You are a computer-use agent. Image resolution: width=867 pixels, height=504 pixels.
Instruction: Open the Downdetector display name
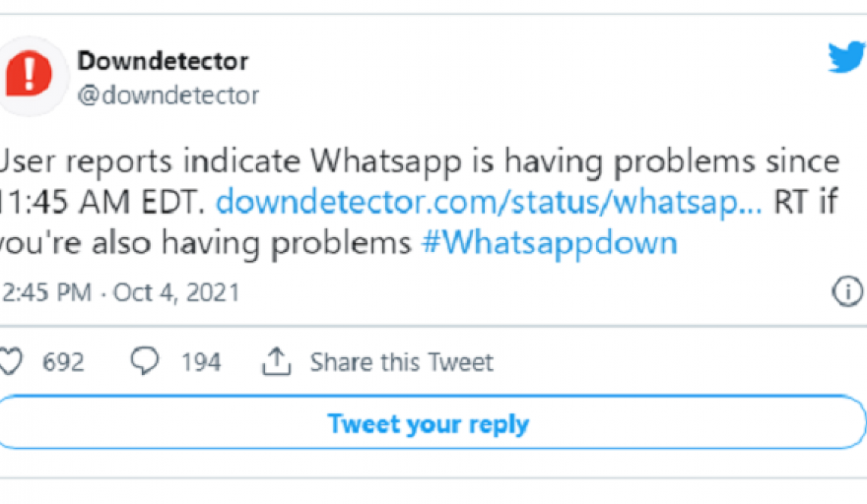click(163, 61)
